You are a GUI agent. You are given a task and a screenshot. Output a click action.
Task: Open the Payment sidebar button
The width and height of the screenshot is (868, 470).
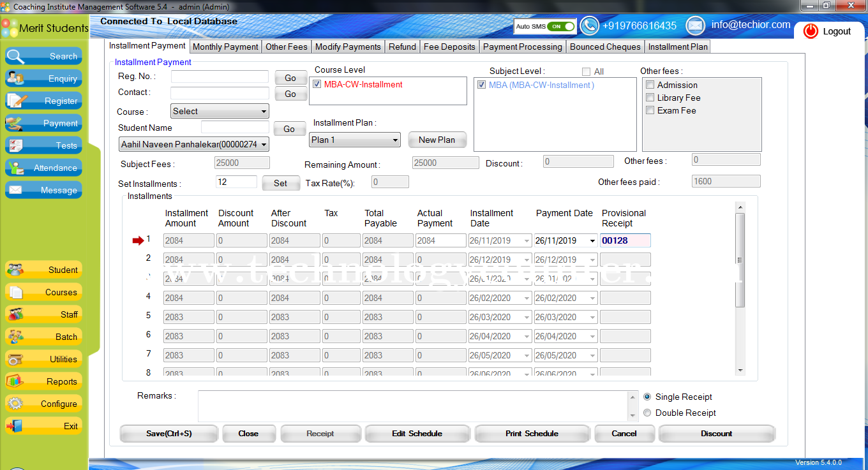coord(43,123)
